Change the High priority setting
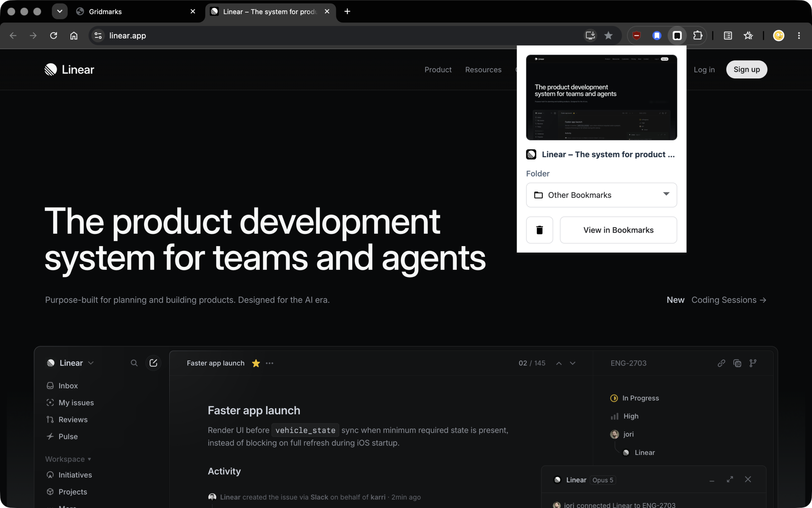 625,416
